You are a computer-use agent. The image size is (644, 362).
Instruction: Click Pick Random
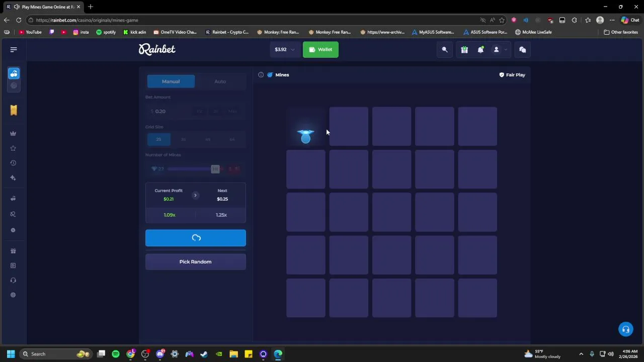coord(196,262)
